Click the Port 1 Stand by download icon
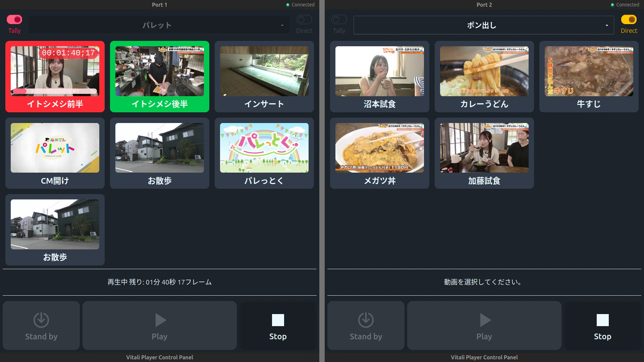Screen dimensions: 644x362 click(41, 320)
